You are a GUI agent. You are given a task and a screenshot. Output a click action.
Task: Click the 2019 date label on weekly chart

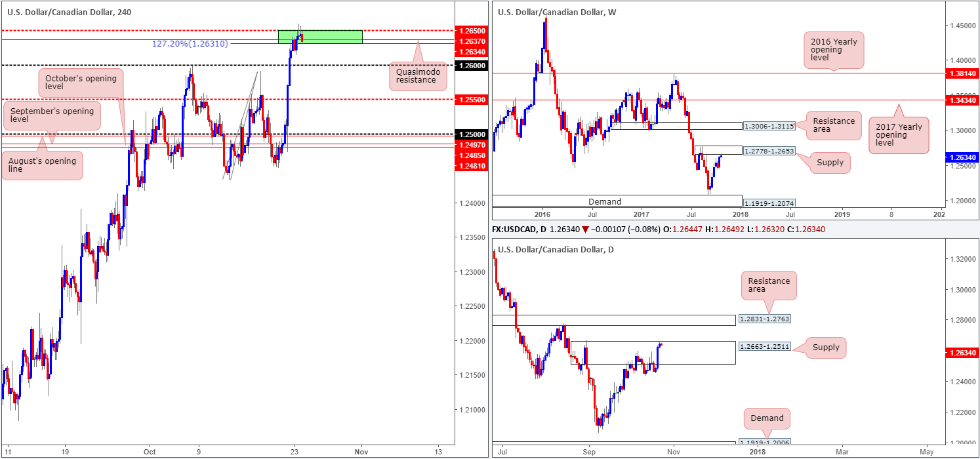click(842, 214)
